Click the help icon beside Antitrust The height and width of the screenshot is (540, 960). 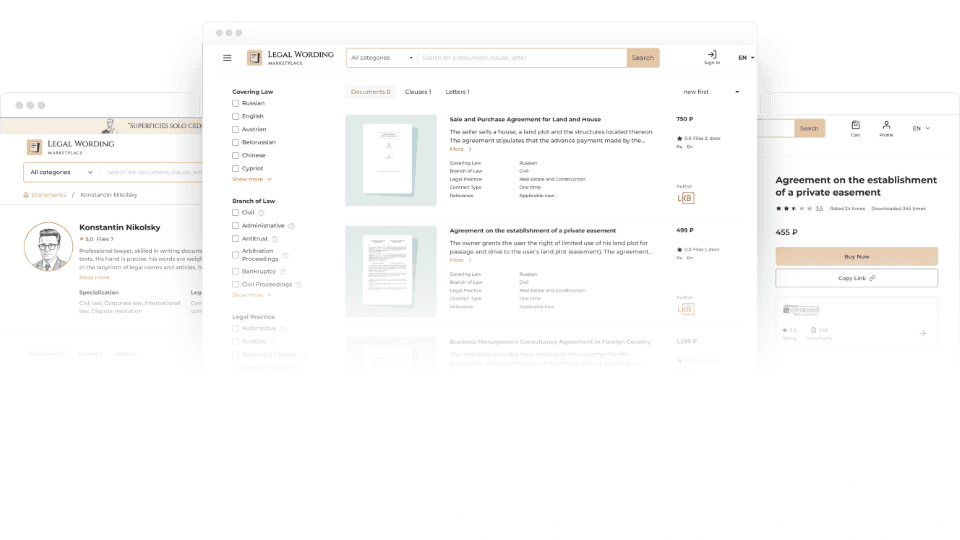pos(274,239)
